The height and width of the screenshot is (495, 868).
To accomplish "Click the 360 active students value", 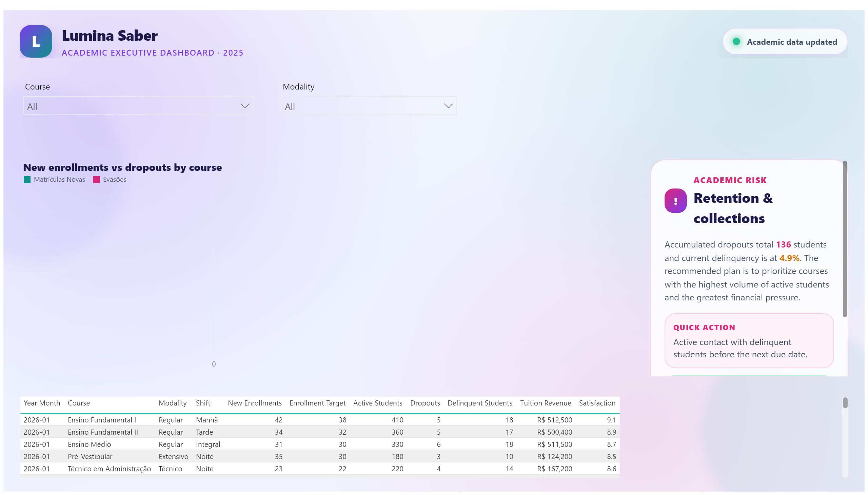I will (x=397, y=432).
